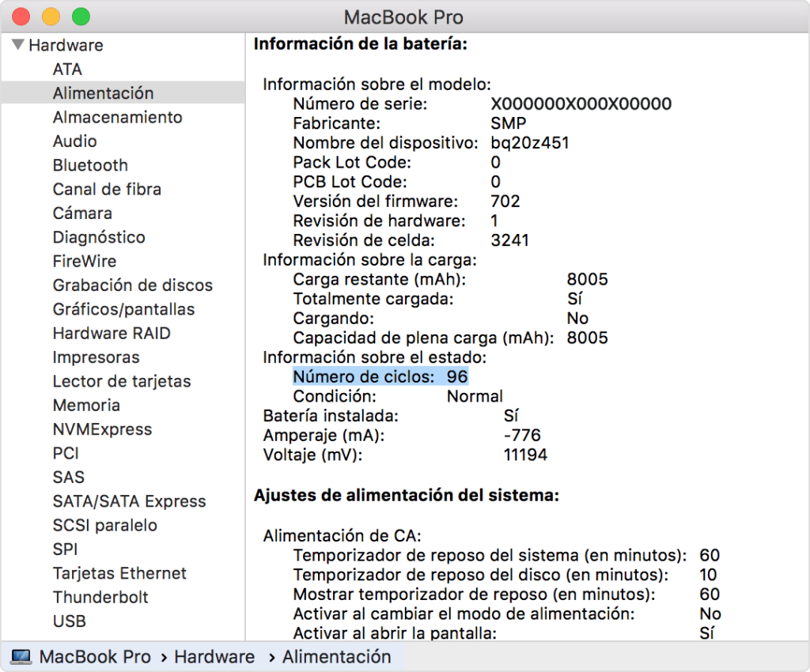The image size is (810, 672).
Task: Open Cámara in the sidebar
Action: click(82, 213)
